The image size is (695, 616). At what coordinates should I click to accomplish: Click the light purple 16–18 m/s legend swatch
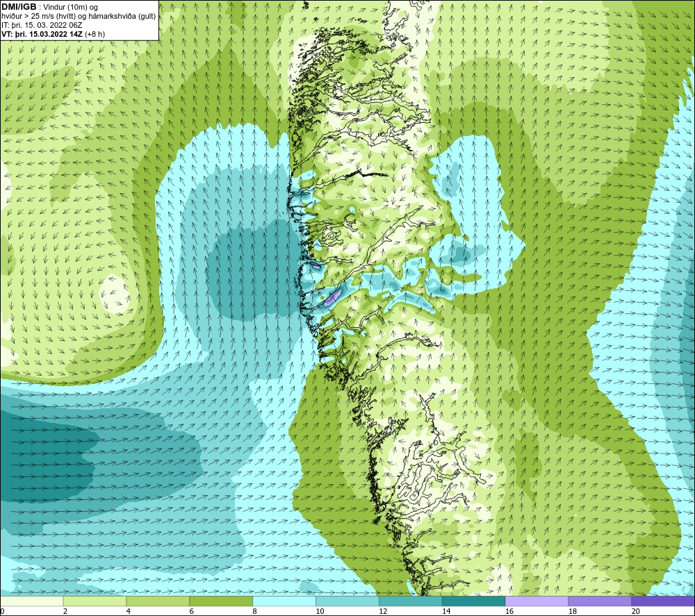click(x=537, y=601)
